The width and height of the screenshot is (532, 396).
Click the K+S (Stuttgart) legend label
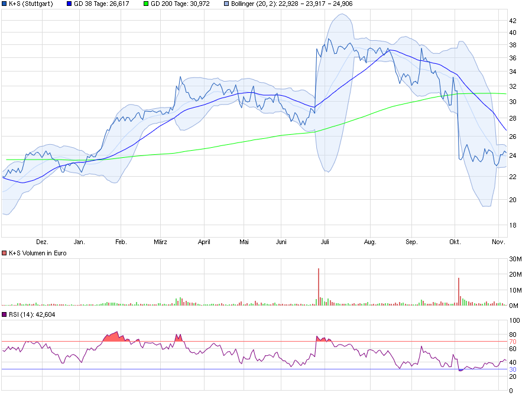point(31,4)
